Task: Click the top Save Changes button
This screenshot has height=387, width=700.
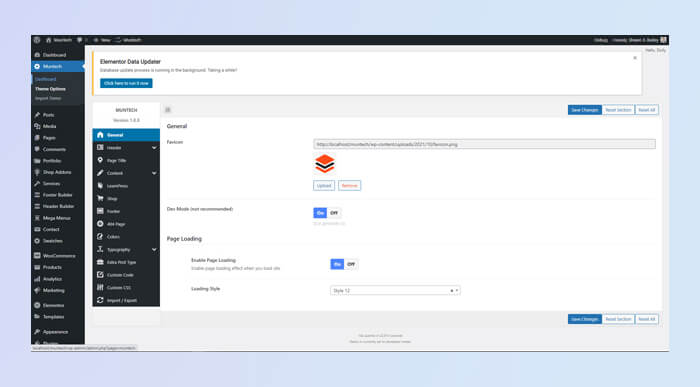Action: (584, 110)
